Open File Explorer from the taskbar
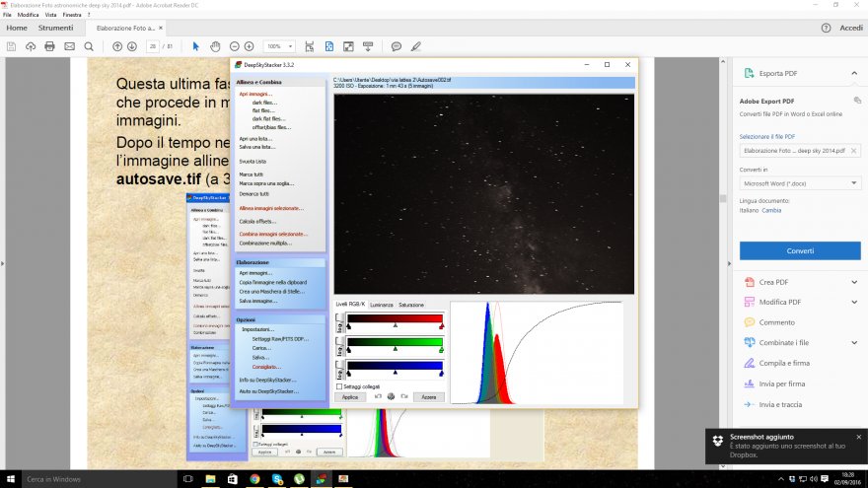 click(210, 479)
